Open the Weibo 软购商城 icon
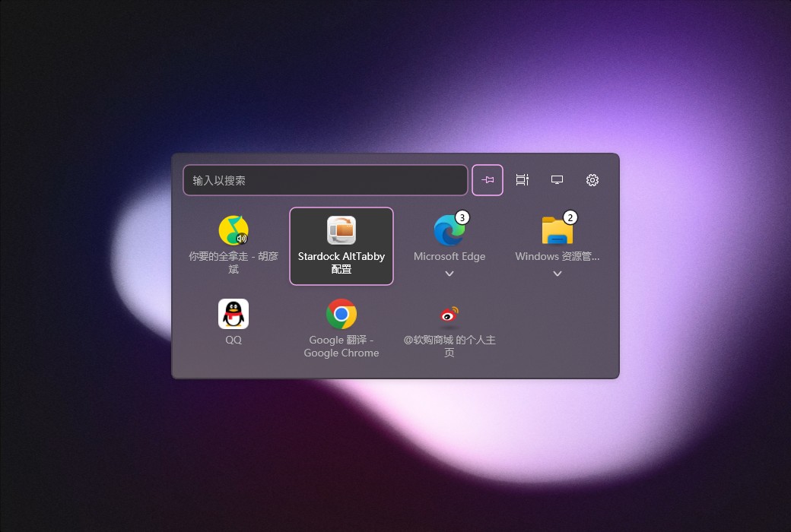The width and height of the screenshot is (791, 532). pyautogui.click(x=449, y=314)
